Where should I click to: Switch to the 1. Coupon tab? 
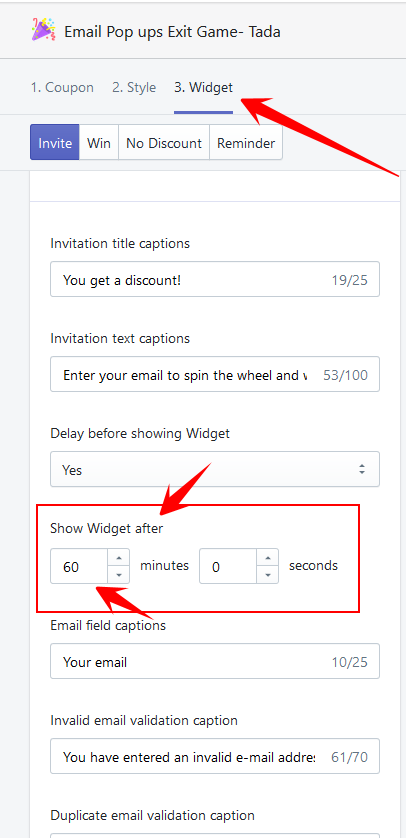click(62, 87)
